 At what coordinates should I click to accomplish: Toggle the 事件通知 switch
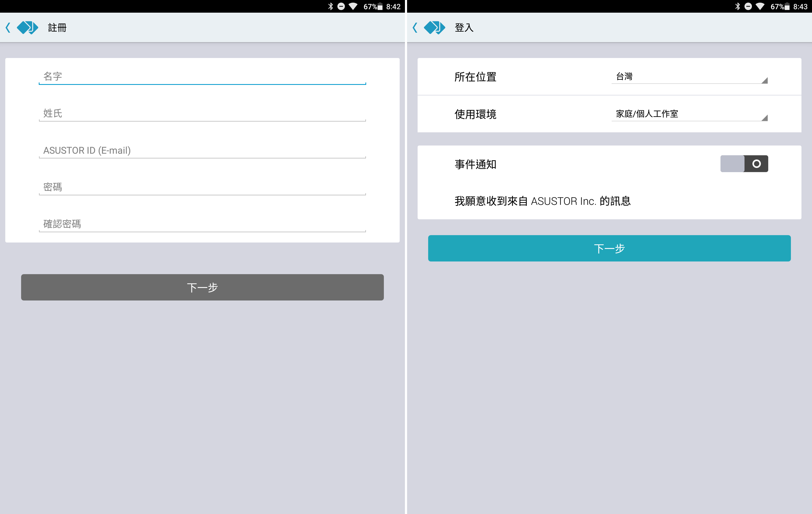pyautogui.click(x=744, y=164)
